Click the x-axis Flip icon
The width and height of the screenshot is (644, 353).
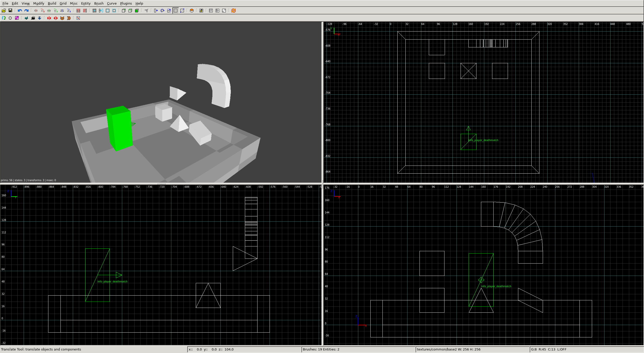coord(36,11)
